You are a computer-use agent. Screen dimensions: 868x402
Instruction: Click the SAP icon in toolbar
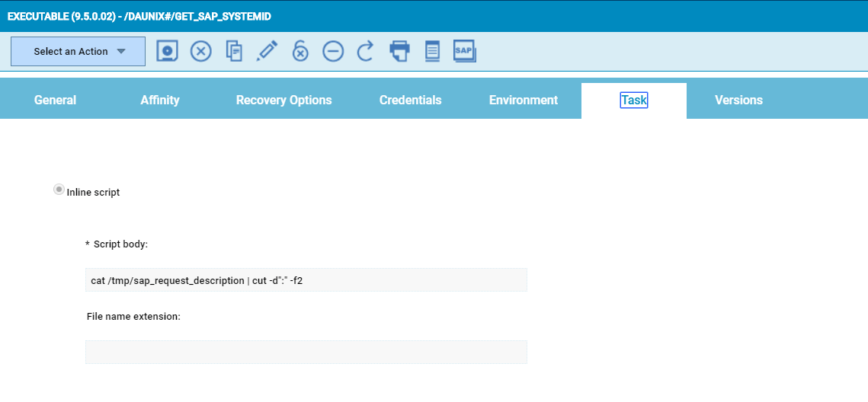pyautogui.click(x=464, y=51)
